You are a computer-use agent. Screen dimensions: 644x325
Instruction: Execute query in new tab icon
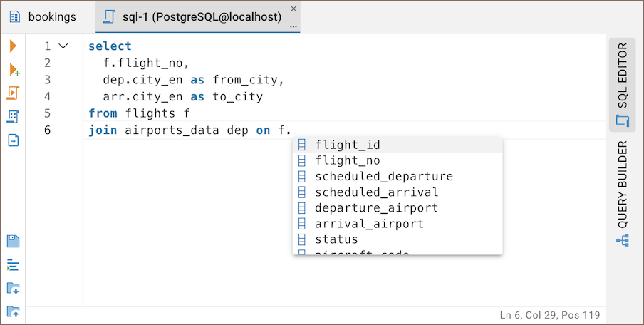(x=14, y=70)
